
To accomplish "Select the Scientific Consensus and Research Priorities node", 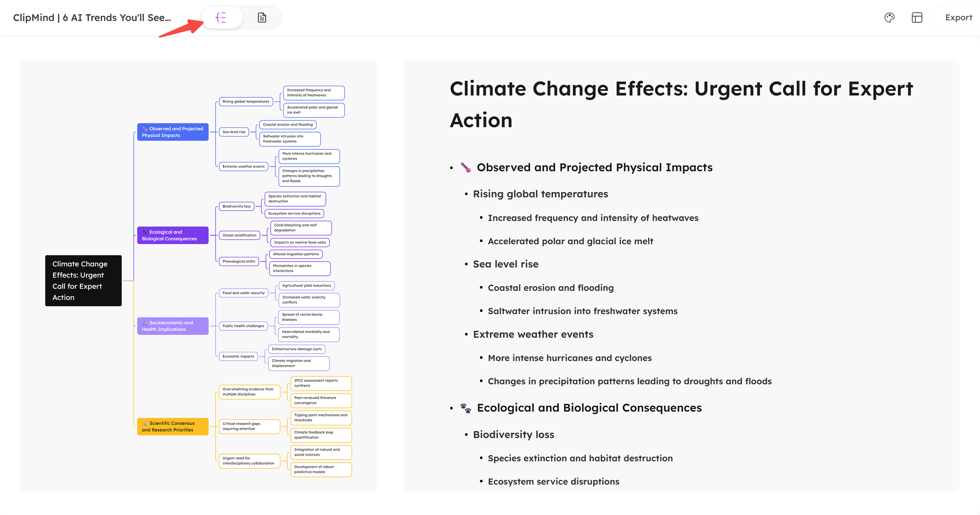I will (173, 426).
